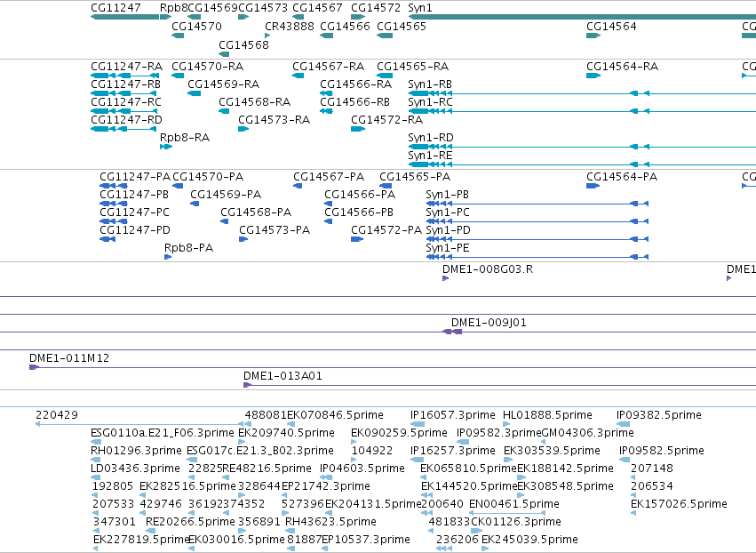
Task: Click the CG14569-PA protein label
Action: pos(226,195)
